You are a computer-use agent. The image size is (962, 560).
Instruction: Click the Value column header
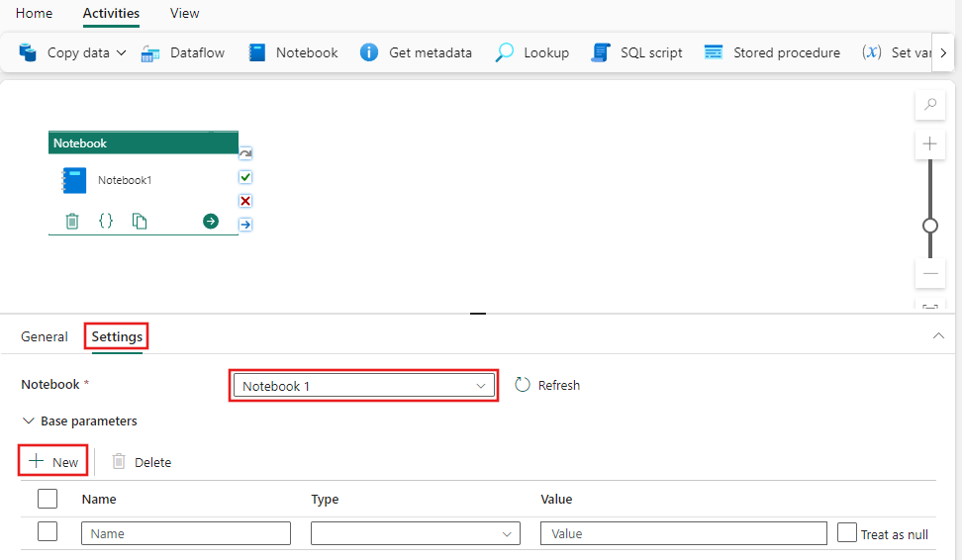(x=556, y=500)
